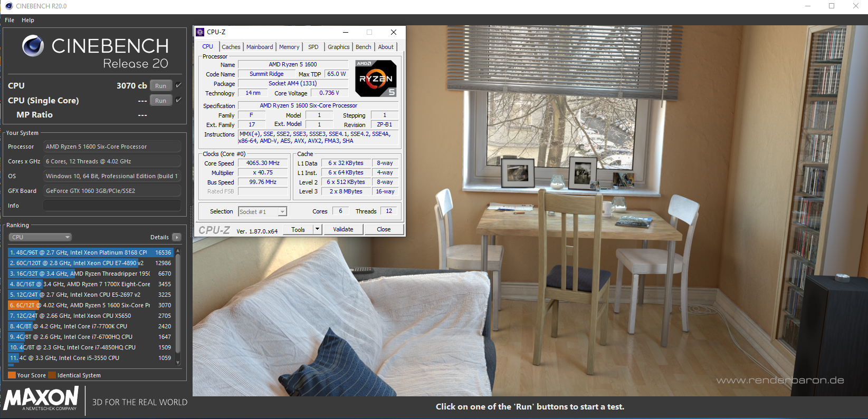Click the CPU-Z window title icon

point(200,32)
